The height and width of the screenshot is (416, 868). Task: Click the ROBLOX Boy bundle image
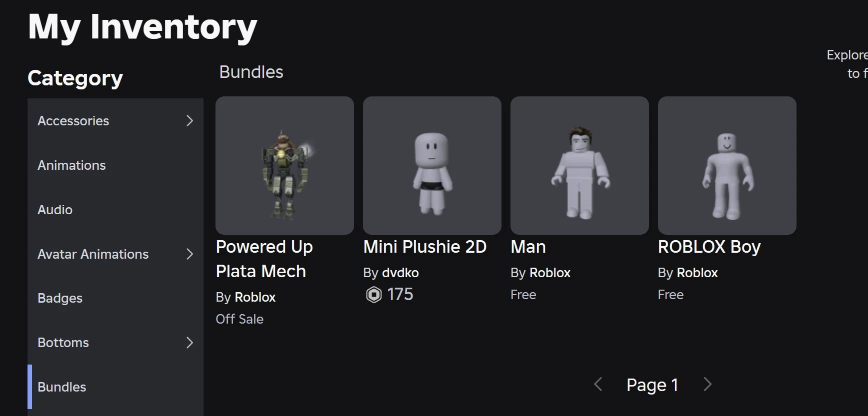(x=727, y=165)
